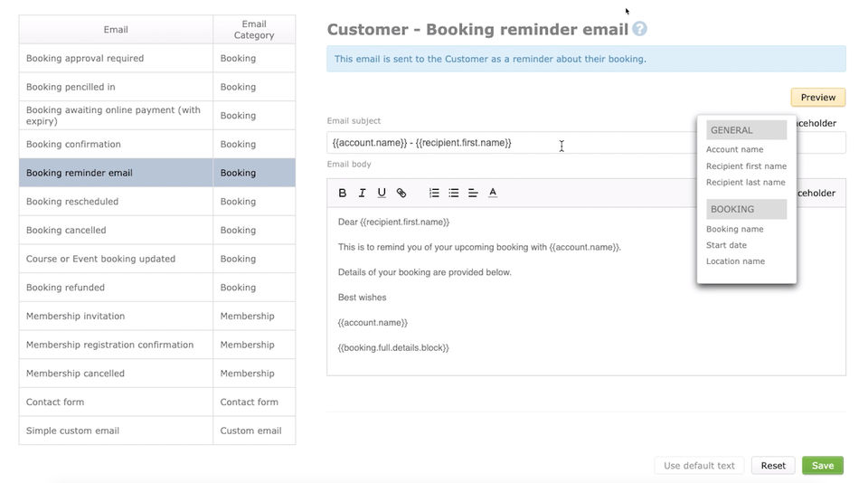Viewport: 868px width, 483px height.
Task: Apply underline formatting in editor toolbar
Action: [x=382, y=193]
